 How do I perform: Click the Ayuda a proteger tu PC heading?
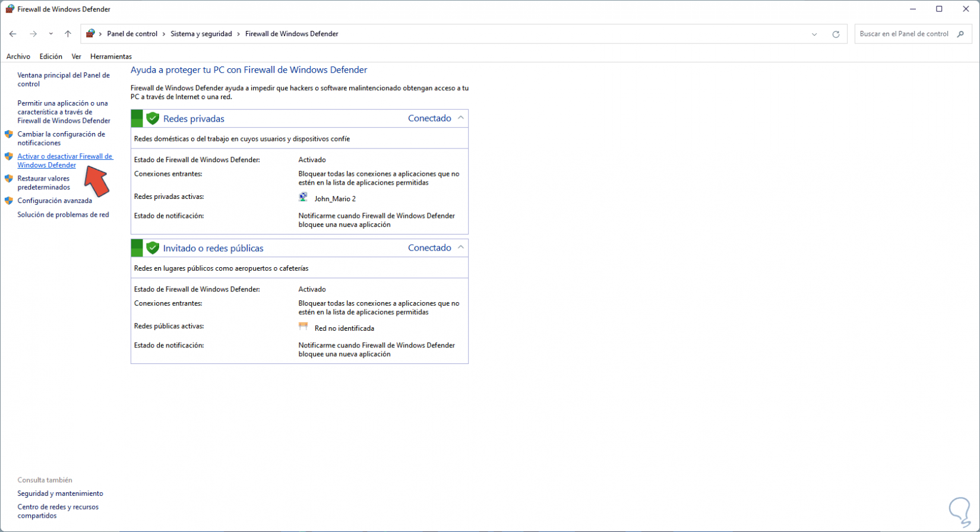click(x=249, y=70)
